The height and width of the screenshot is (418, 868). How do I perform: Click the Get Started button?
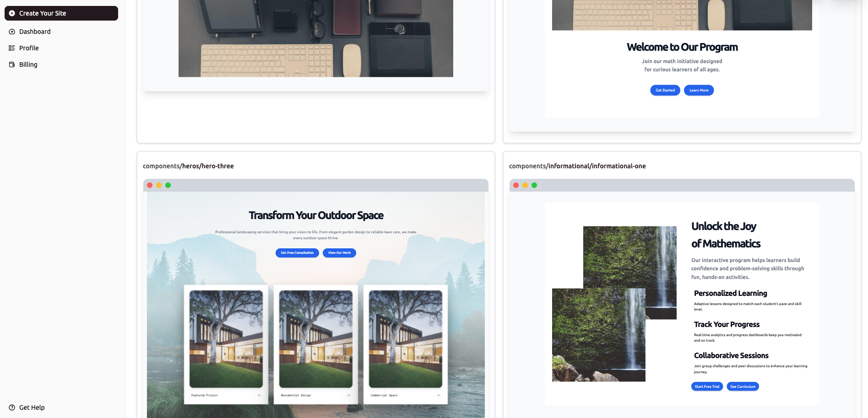point(665,90)
